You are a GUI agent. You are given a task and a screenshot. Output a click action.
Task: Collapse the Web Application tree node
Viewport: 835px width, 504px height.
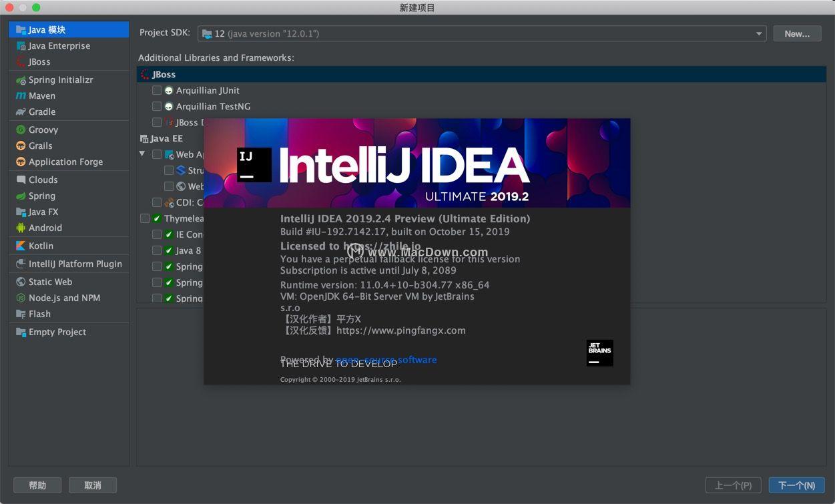coord(142,154)
